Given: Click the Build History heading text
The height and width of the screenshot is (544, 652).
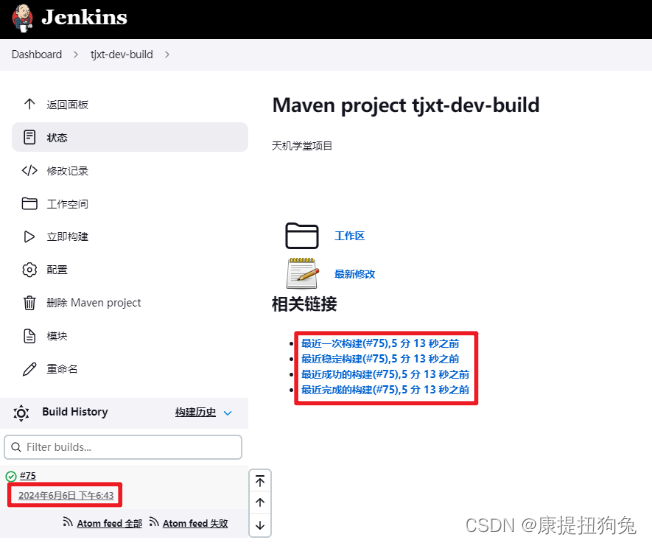Looking at the screenshot, I should point(75,412).
